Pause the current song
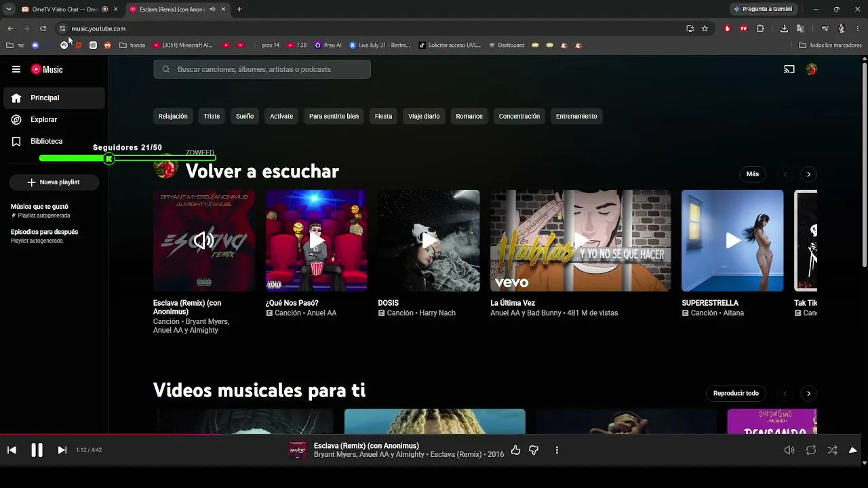The image size is (868, 488). point(37,450)
